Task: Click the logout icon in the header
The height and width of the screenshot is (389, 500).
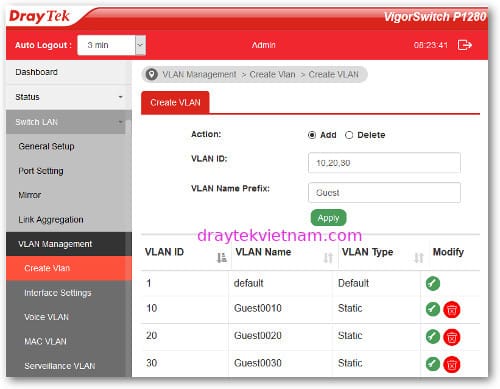Action: (x=465, y=45)
